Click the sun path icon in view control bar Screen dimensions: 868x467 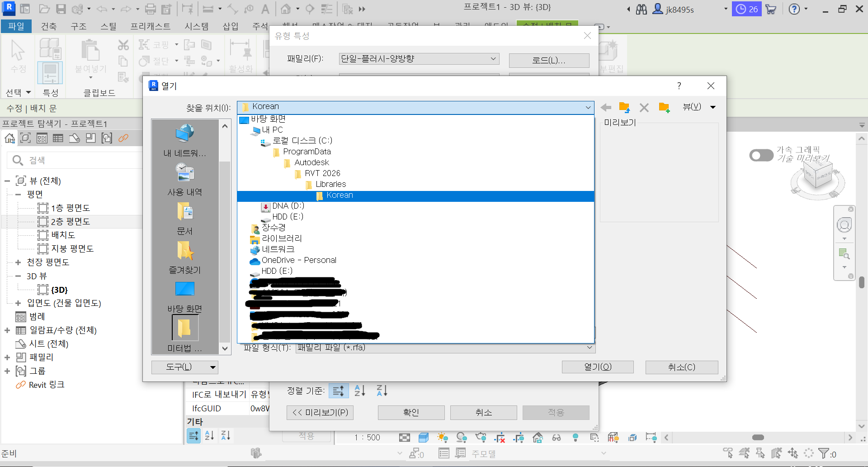click(443, 438)
